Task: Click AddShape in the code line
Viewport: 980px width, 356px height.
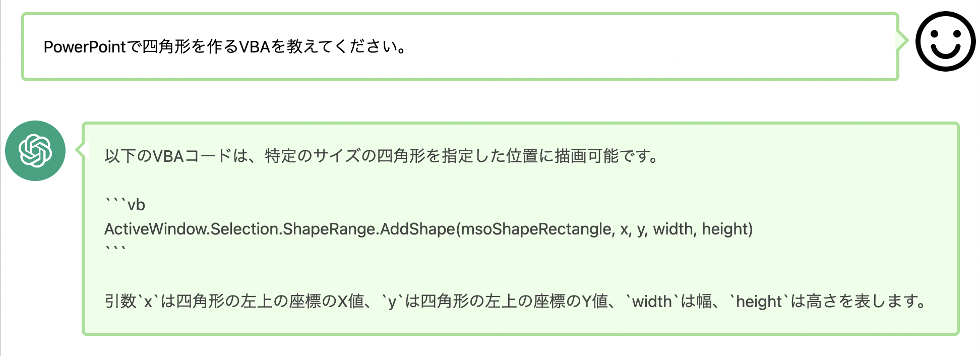Action: tap(417, 229)
